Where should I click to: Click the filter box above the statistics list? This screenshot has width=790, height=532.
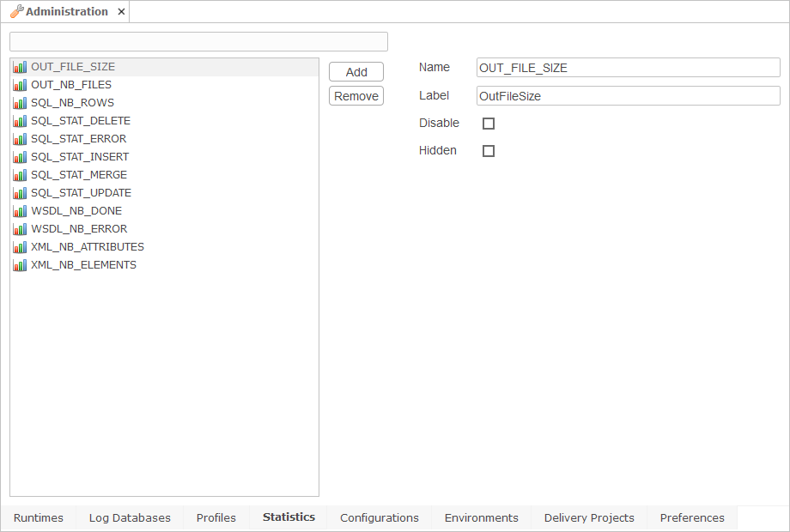[198, 42]
